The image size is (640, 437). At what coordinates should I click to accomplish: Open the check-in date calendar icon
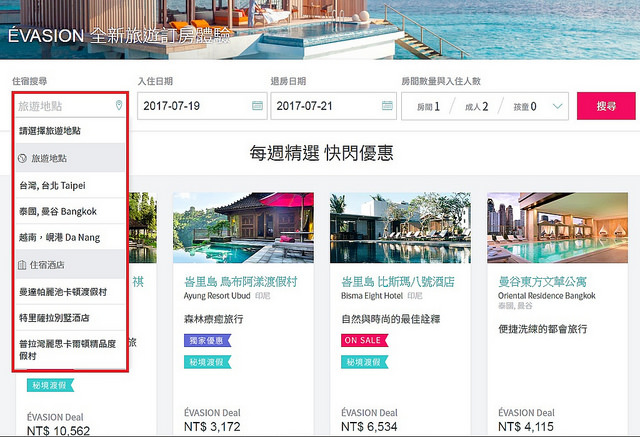pyautogui.click(x=257, y=106)
